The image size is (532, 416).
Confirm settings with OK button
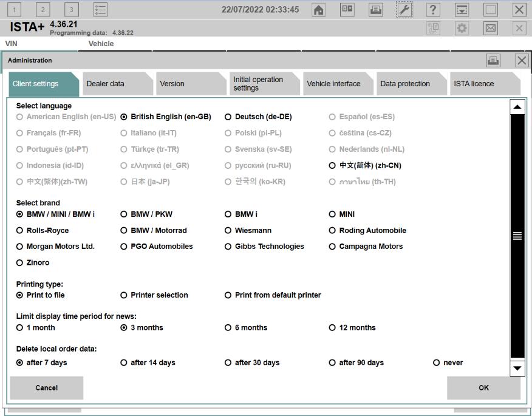[x=484, y=387]
